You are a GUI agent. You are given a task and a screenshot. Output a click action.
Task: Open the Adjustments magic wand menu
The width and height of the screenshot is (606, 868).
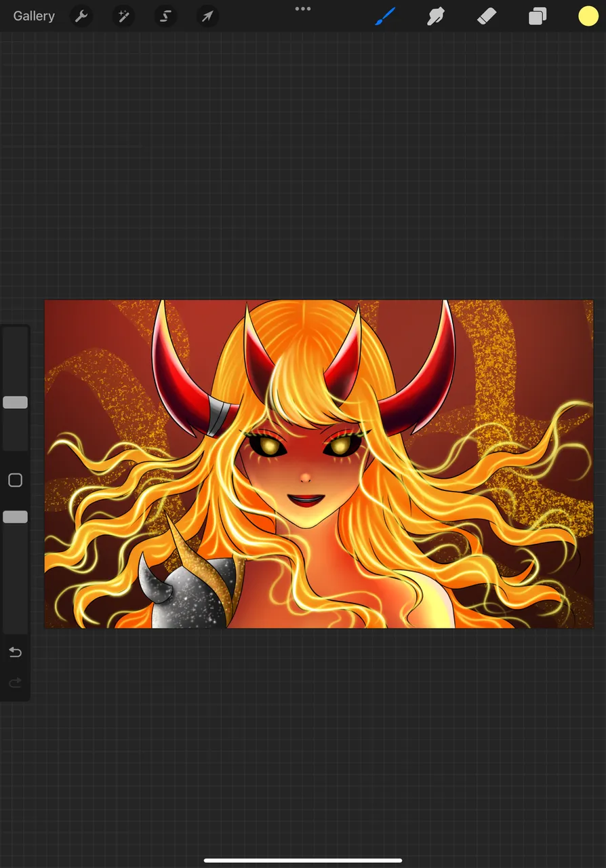click(x=123, y=16)
